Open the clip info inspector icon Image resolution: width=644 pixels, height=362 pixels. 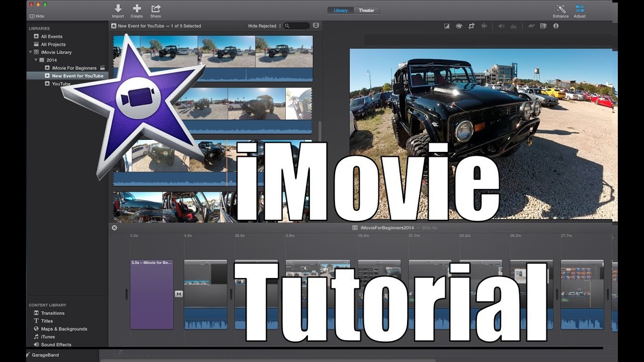click(556, 26)
